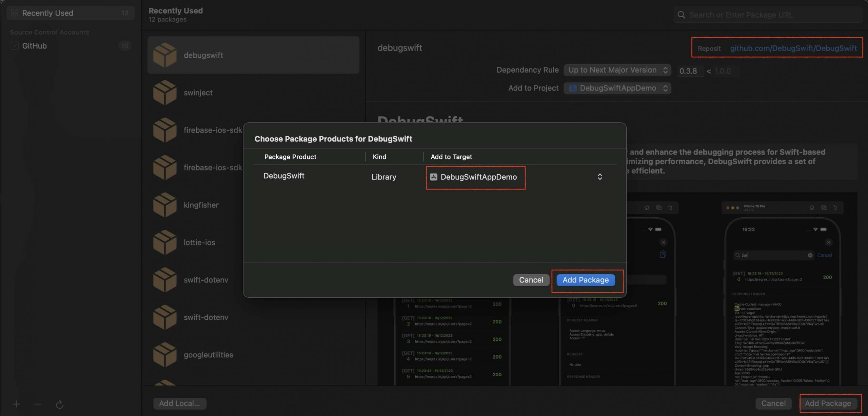Click the minus icon to remove an account

[x=38, y=404]
